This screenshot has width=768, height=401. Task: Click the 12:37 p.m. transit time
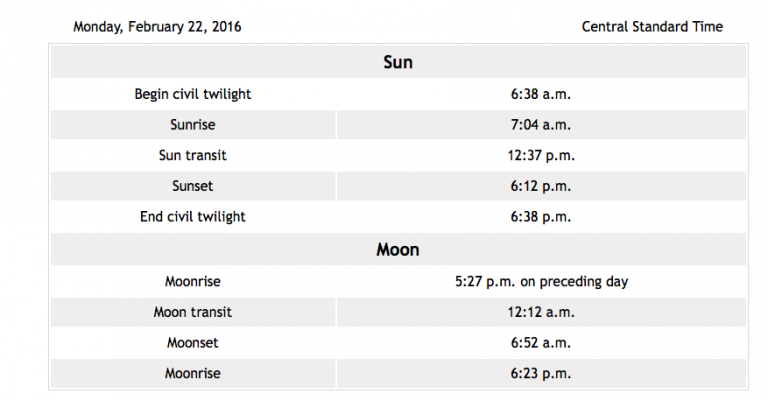541,156
